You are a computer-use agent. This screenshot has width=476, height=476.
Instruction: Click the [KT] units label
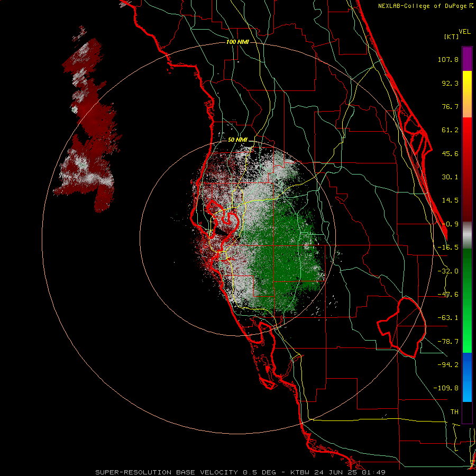(x=452, y=36)
